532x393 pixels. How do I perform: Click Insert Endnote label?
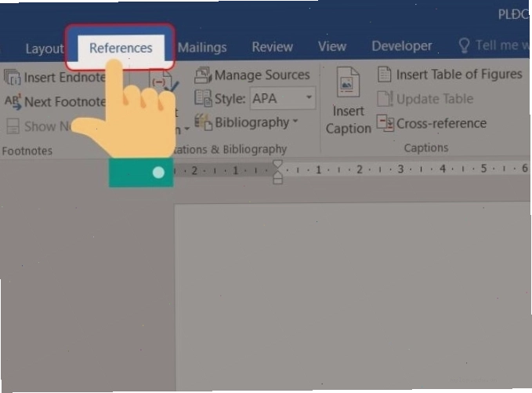(65, 78)
